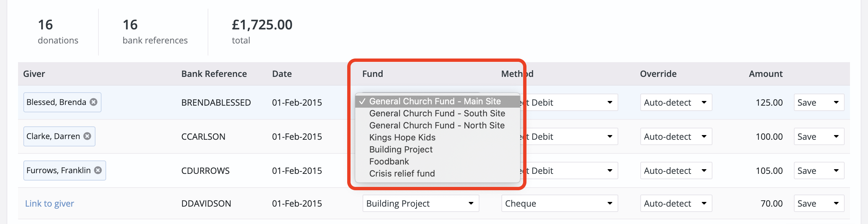Remove the "Clarke, Darren" giver tag

pos(87,136)
